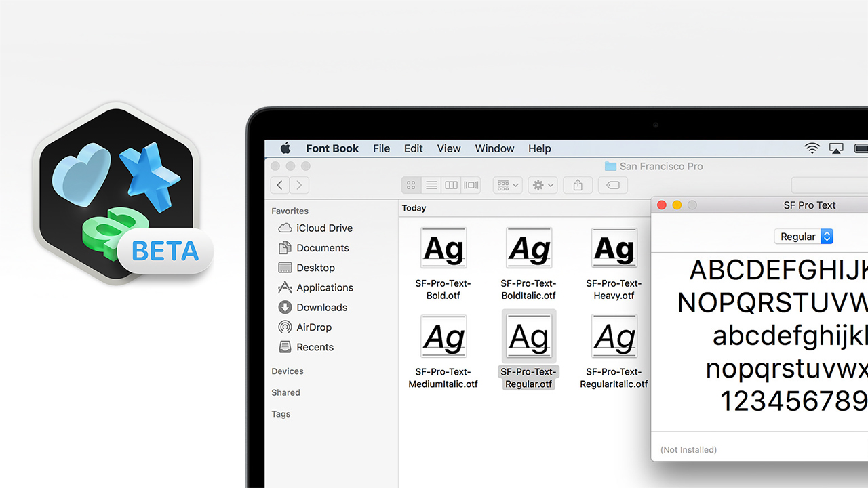Viewport: 868px width, 488px height.
Task: Switch Finder to icon view
Action: point(411,185)
